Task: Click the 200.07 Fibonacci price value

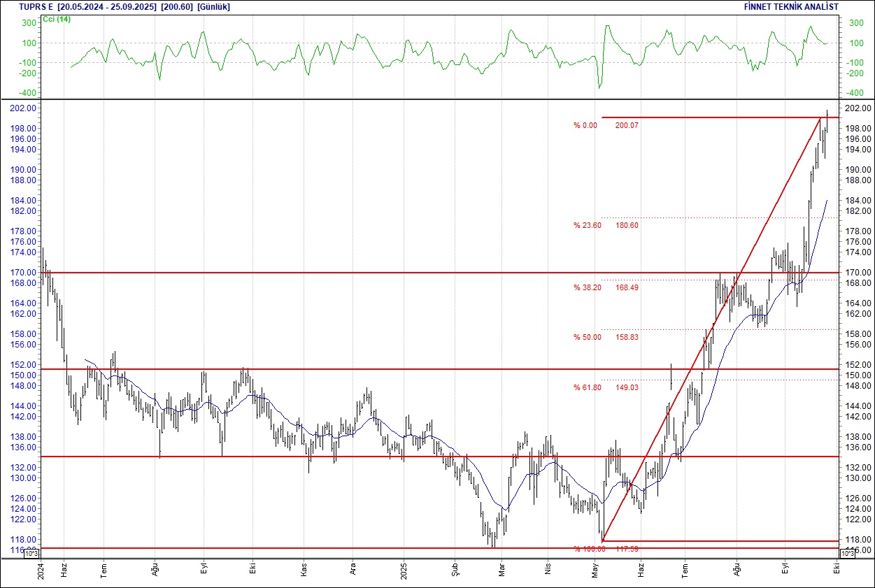Action: pyautogui.click(x=627, y=125)
